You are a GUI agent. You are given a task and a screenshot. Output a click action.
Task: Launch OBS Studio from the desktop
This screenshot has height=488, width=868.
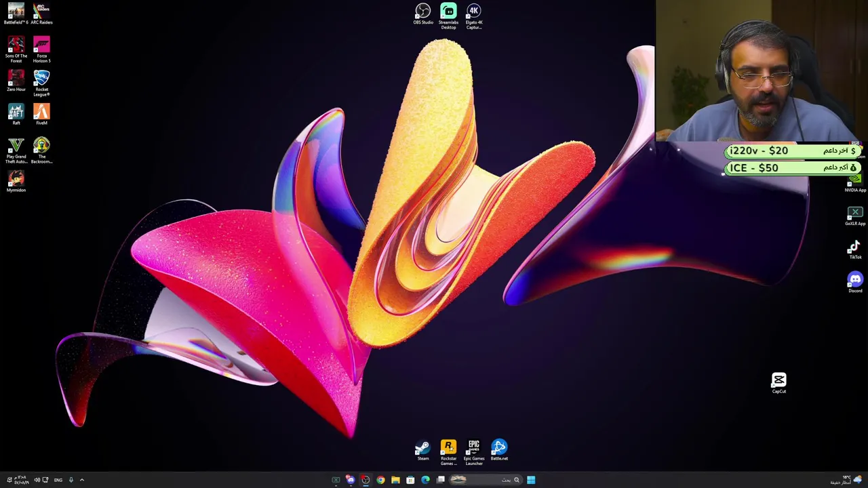click(423, 14)
